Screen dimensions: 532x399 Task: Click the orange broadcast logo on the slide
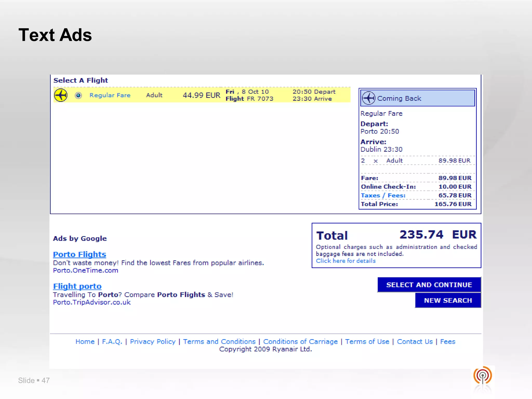(x=483, y=376)
